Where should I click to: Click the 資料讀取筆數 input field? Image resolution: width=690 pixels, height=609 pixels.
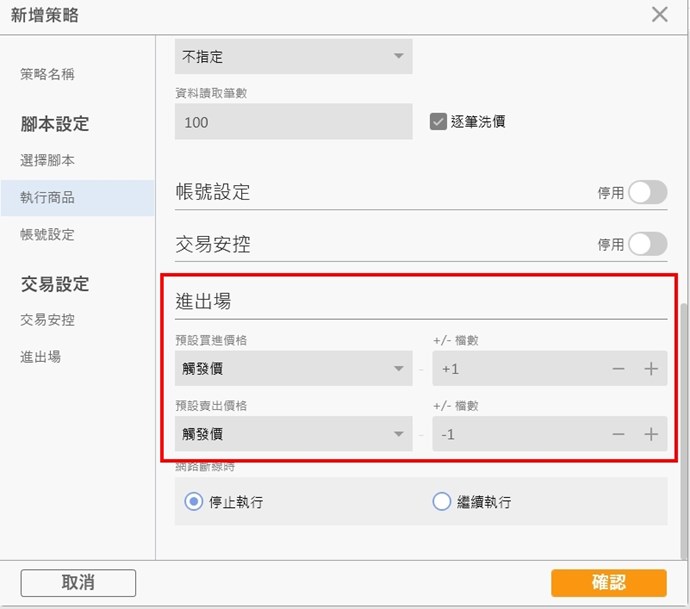(x=293, y=122)
